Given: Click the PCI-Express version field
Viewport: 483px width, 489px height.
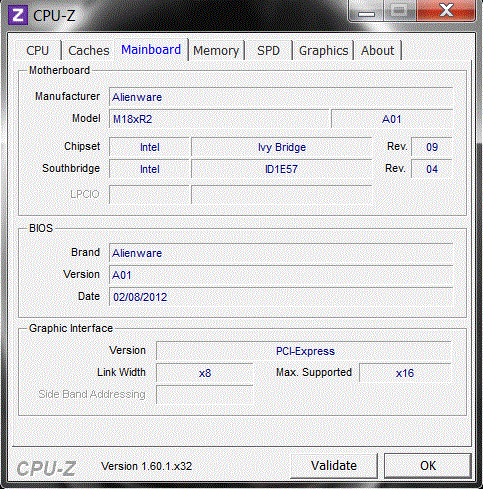Looking at the screenshot, I should [304, 351].
